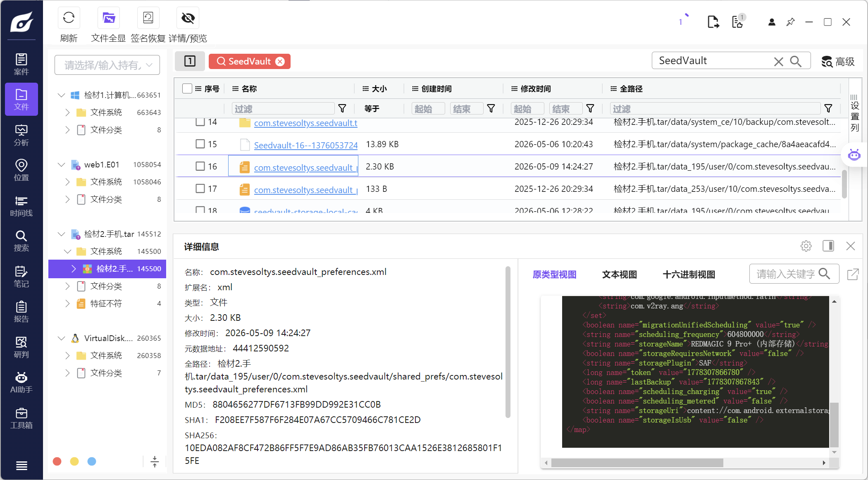Open the task list icon with badge

pyautogui.click(x=738, y=21)
